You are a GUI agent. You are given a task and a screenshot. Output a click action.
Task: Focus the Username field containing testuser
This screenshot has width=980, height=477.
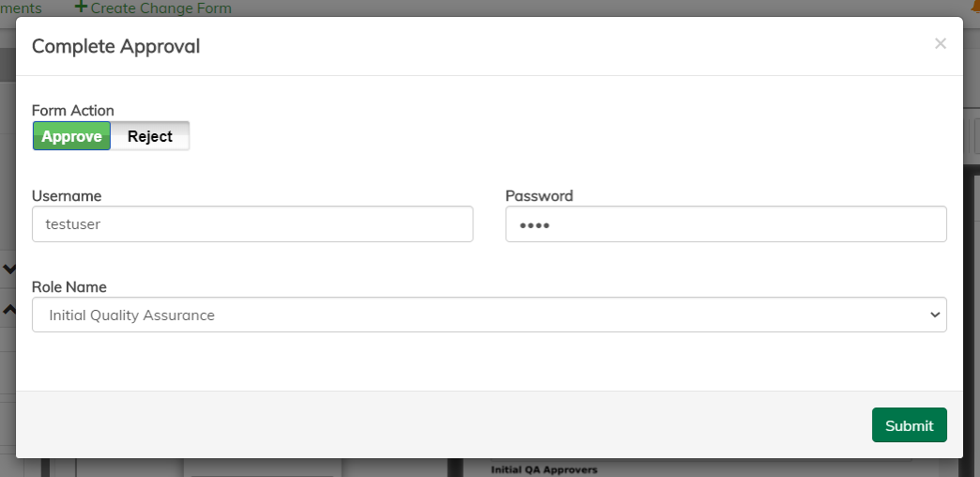(x=253, y=224)
